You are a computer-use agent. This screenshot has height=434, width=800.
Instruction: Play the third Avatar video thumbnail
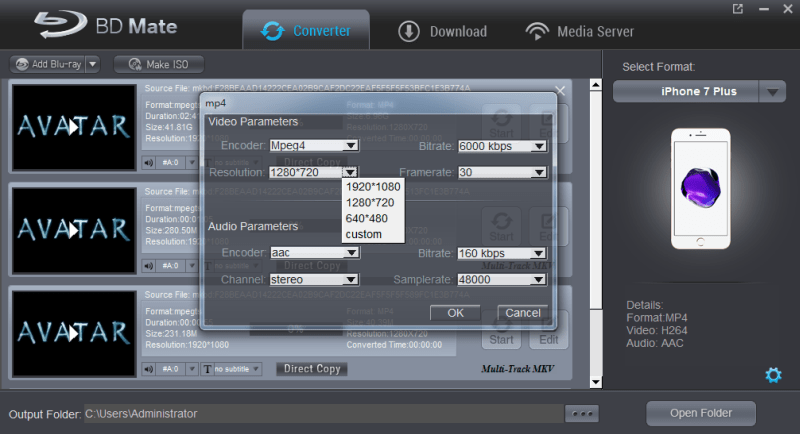click(74, 334)
